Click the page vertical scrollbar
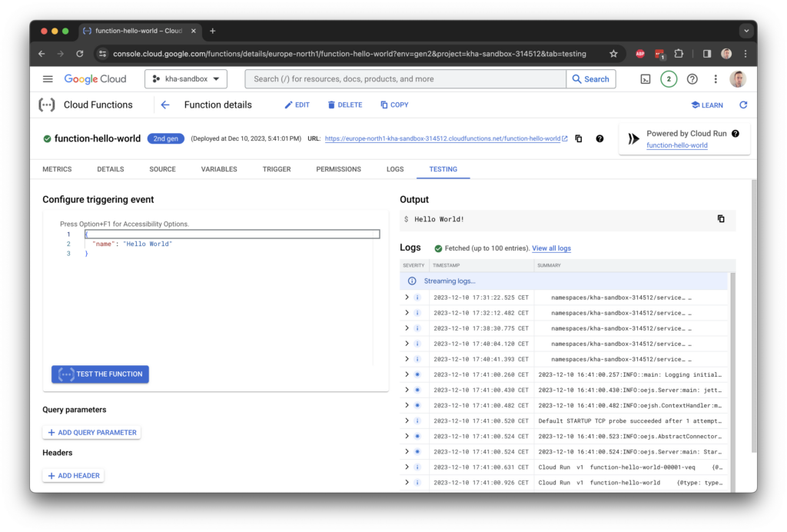Image resolution: width=787 pixels, height=532 pixels. (x=754, y=316)
